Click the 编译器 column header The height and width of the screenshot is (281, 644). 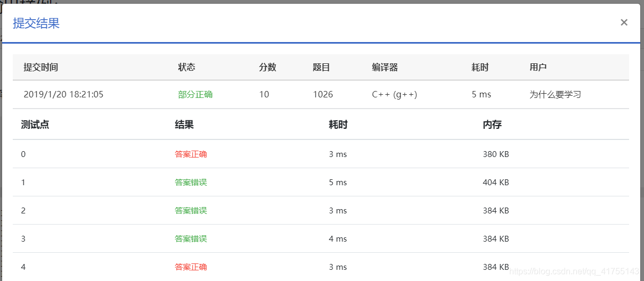coord(385,68)
